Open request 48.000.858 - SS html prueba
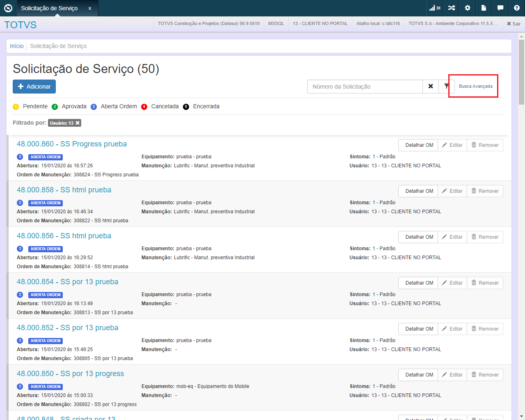 tap(64, 190)
